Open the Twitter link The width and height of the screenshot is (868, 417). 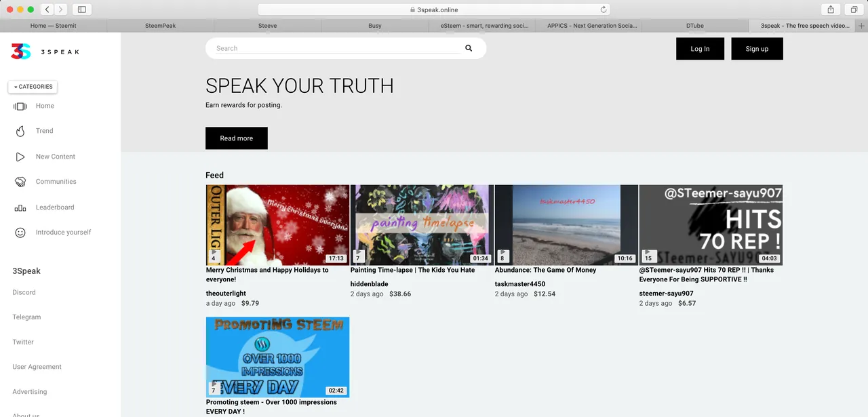[23, 342]
